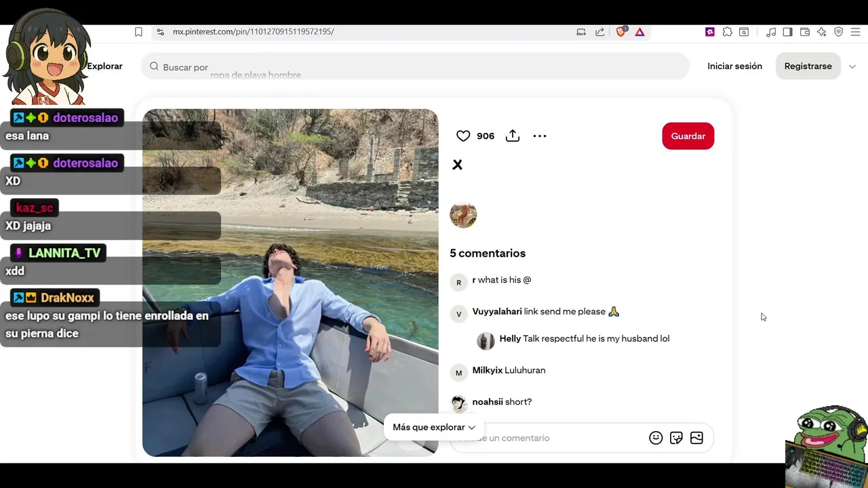Open the Explorar link

(x=104, y=66)
